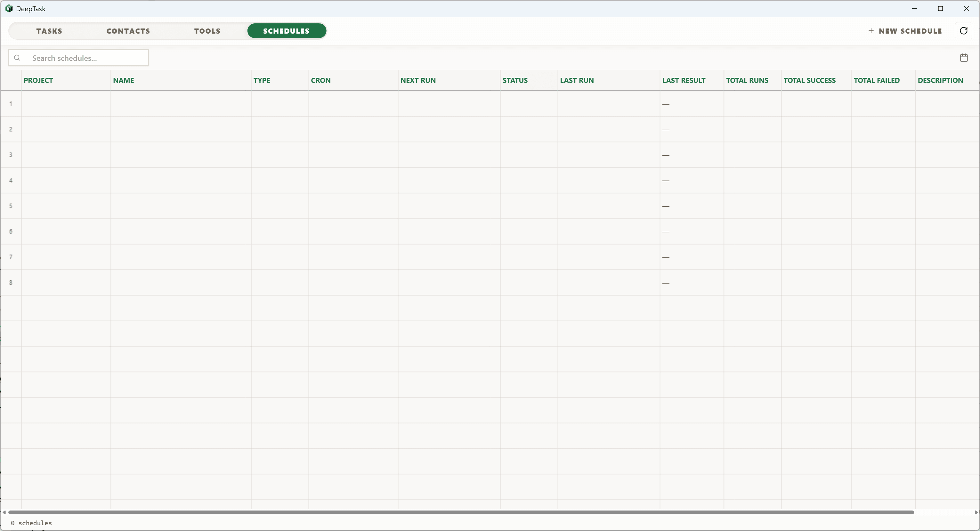980x531 pixels.
Task: Select the Schedules tab
Action: [x=287, y=31]
